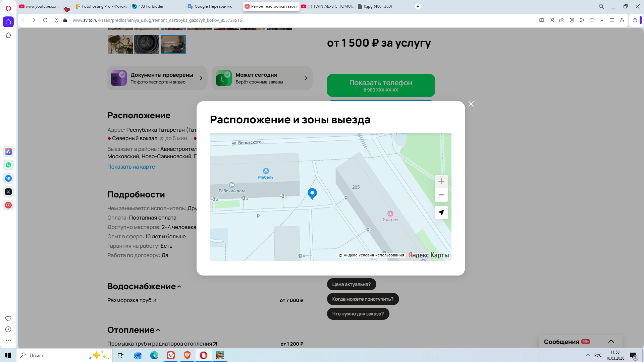Open WhatsApp in Opera sidebar
The width and height of the screenshot is (644, 362).
click(8, 165)
